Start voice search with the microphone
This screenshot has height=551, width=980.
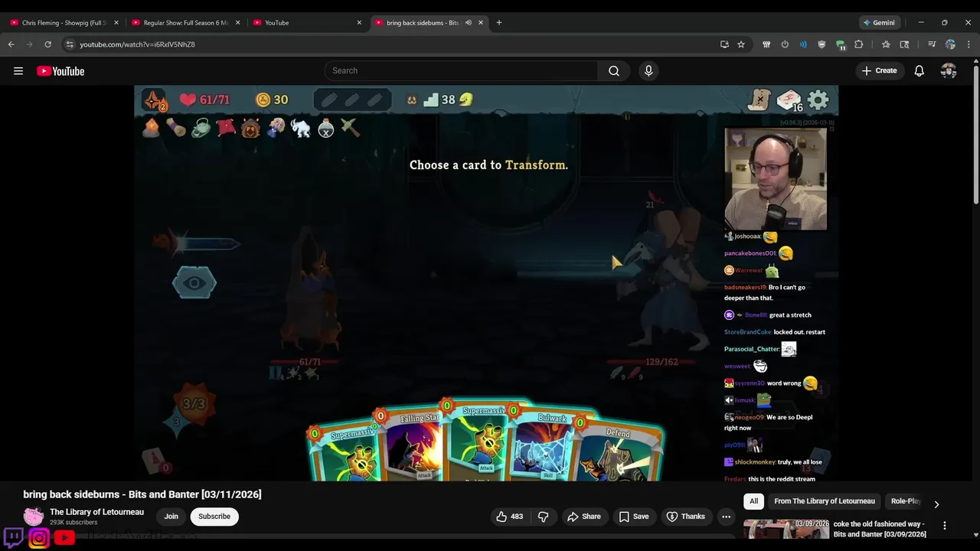[x=648, y=70]
